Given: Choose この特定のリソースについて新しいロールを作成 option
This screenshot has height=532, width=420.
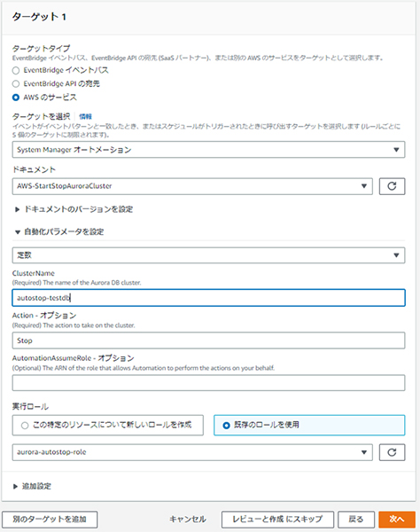Looking at the screenshot, I should (108, 425).
